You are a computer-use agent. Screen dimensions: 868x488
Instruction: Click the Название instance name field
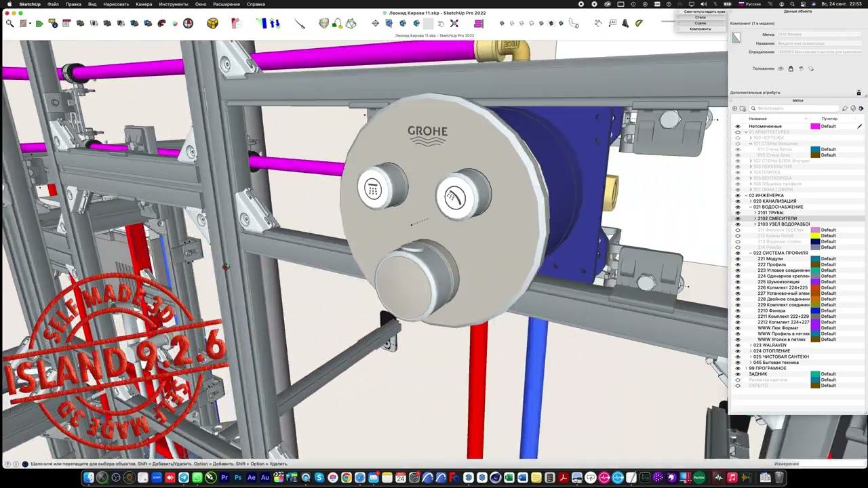[x=819, y=43]
